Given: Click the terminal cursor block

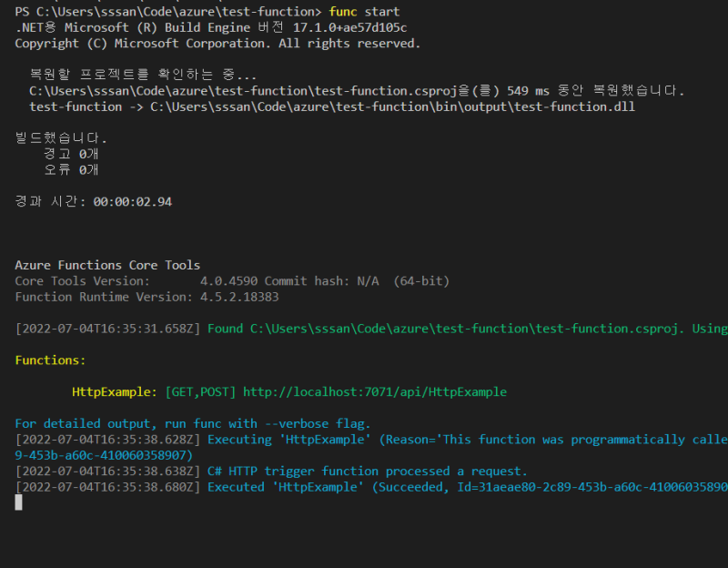Looking at the screenshot, I should click(18, 502).
